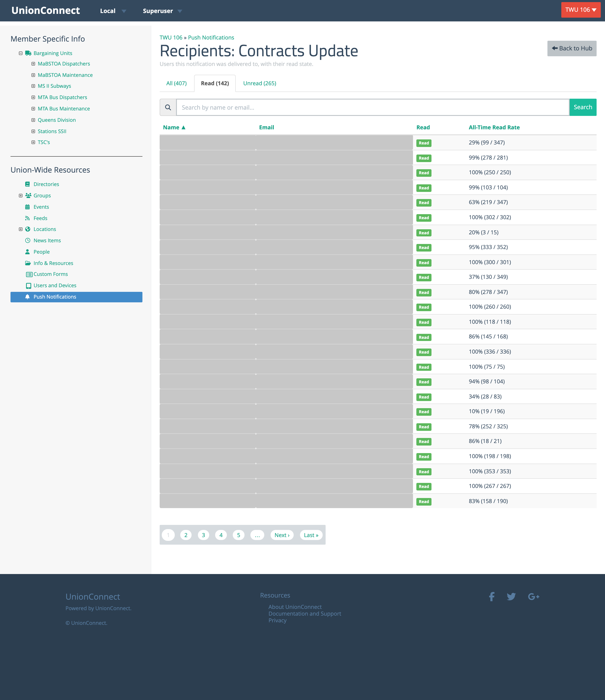The height and width of the screenshot is (700, 605).
Task: Expand the MaBSTOA Maintenance node
Action: click(x=33, y=75)
